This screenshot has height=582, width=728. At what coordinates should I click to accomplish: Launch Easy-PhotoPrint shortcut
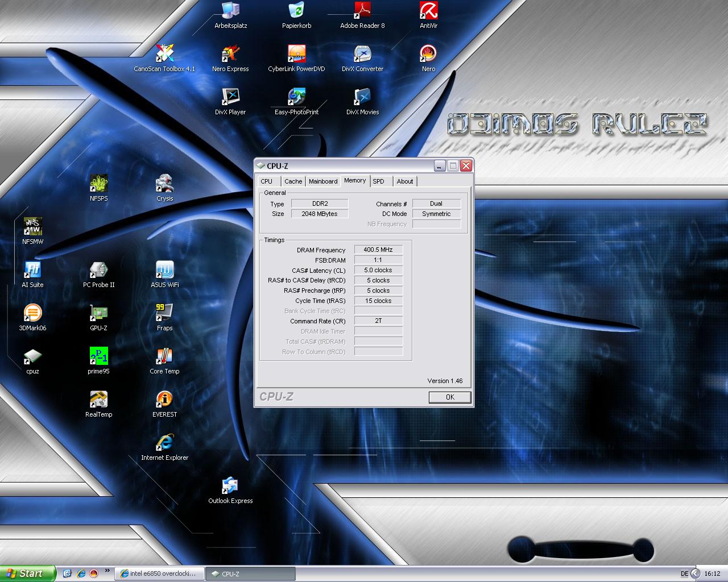click(x=296, y=101)
